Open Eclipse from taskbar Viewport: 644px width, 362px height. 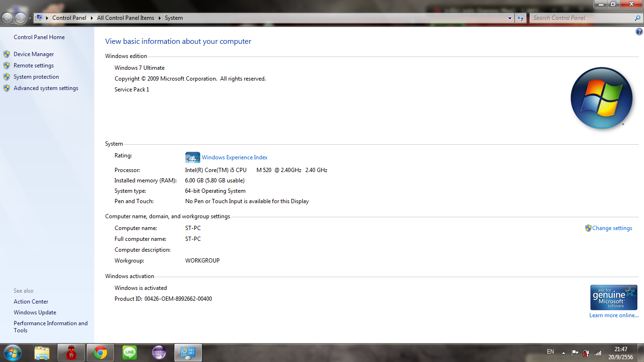pos(159,353)
